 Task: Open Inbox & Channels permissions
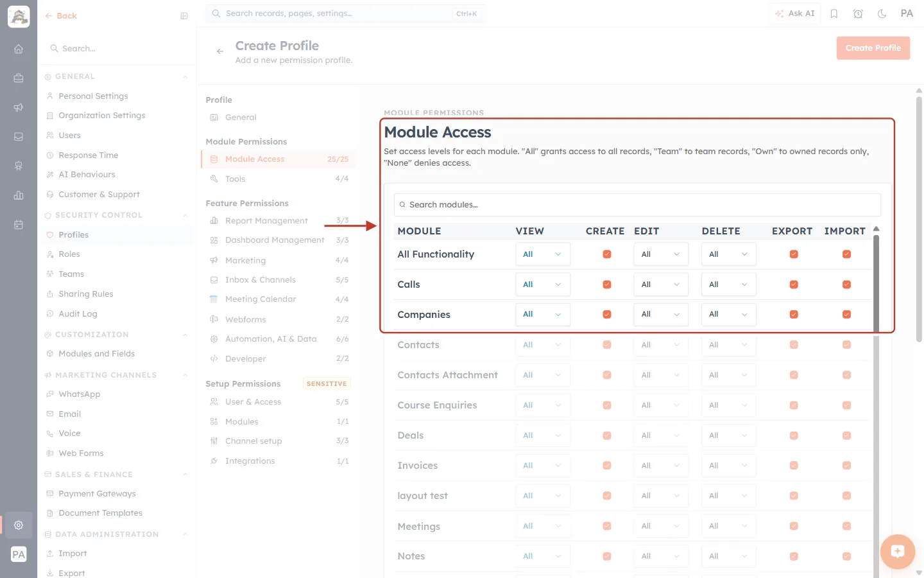(278, 280)
